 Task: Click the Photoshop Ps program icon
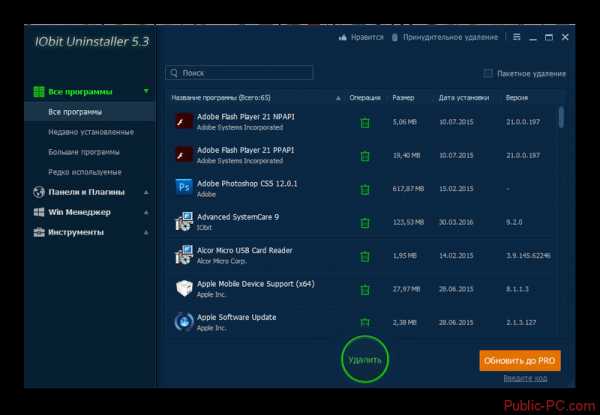184,187
